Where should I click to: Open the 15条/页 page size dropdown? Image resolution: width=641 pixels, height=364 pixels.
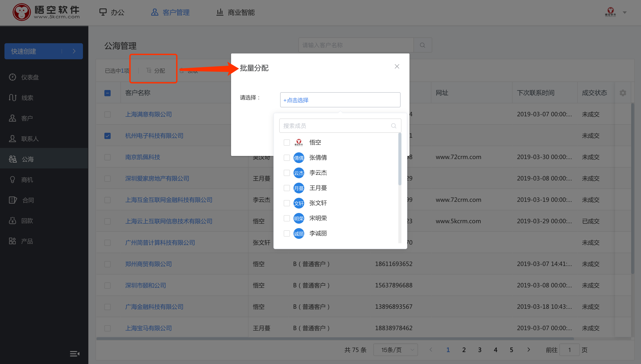click(395, 350)
